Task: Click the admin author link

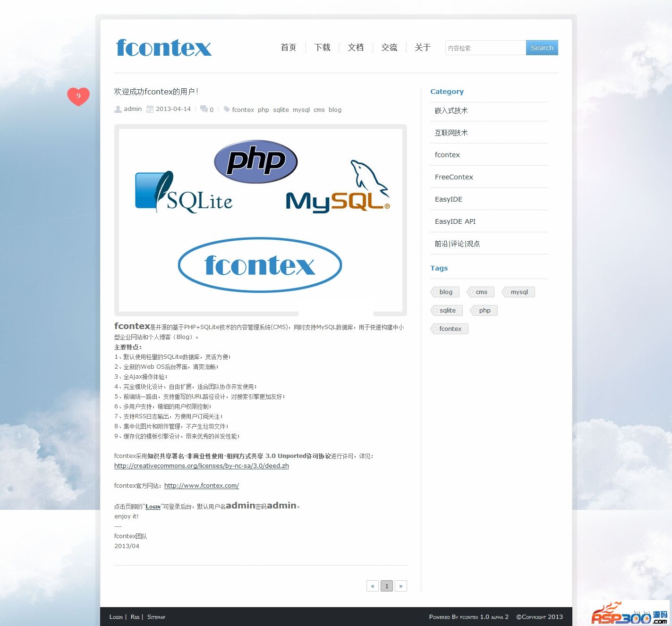Action: (x=133, y=109)
